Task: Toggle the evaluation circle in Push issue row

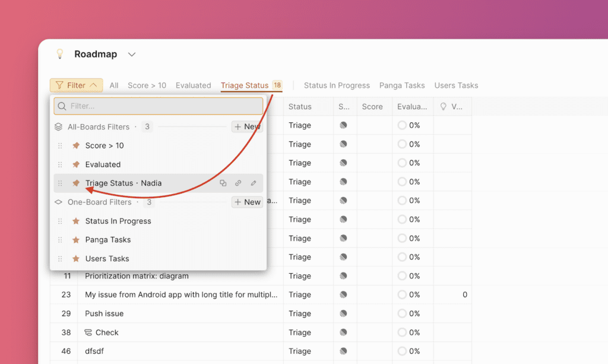Action: 402,314
